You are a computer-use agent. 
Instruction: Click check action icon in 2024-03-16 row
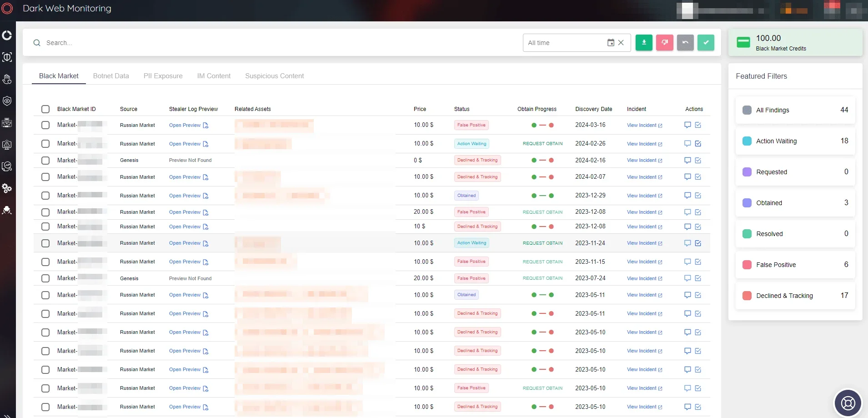pyautogui.click(x=698, y=125)
